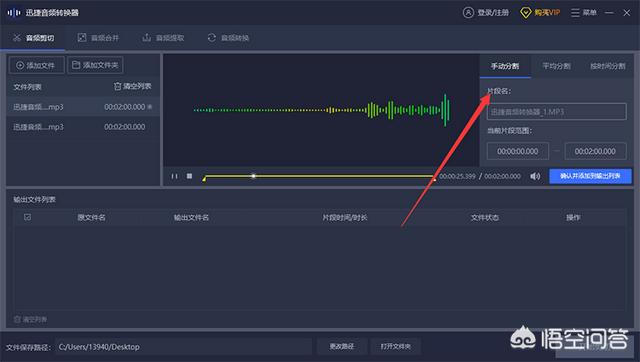Toggle the select-all checkbox in output list header
This screenshot has width=640, height=362.
click(x=27, y=217)
